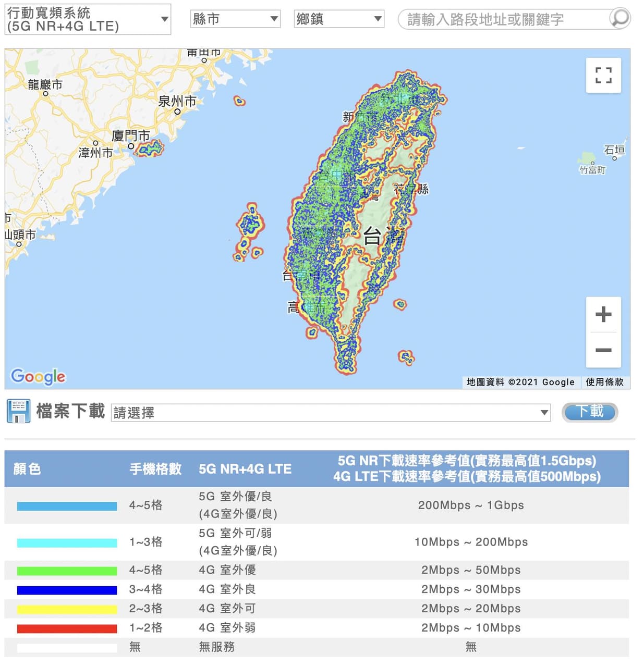The width and height of the screenshot is (644, 667).
Task: Click the red 4G 室外弱 swatch
Action: coord(67,628)
